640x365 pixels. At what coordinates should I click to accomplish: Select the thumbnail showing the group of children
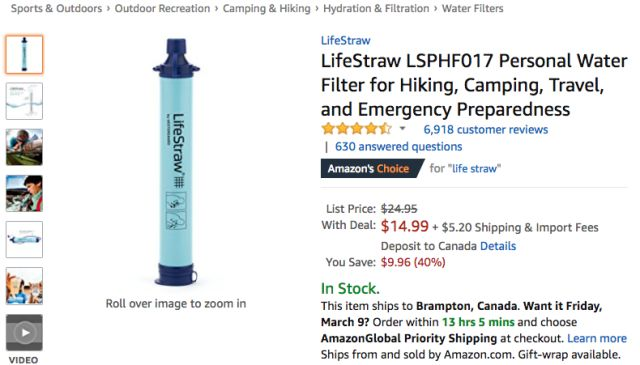tap(24, 286)
